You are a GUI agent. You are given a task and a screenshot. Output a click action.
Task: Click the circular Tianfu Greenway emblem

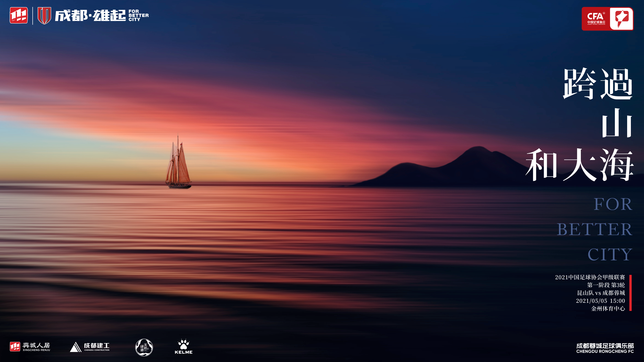144,347
